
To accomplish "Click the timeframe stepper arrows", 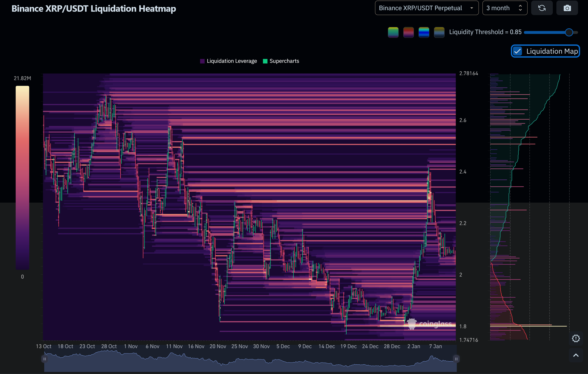I will click(x=520, y=8).
